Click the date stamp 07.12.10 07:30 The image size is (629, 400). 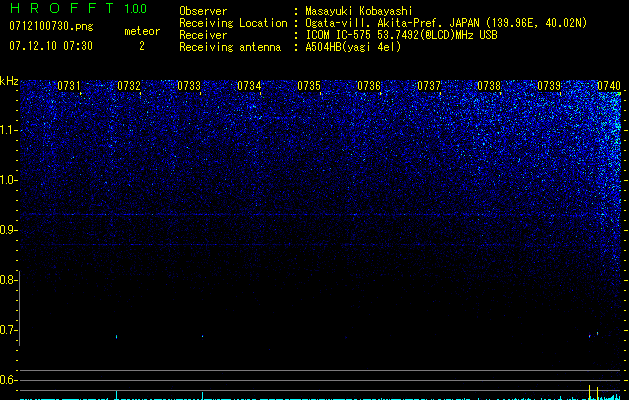[51, 46]
